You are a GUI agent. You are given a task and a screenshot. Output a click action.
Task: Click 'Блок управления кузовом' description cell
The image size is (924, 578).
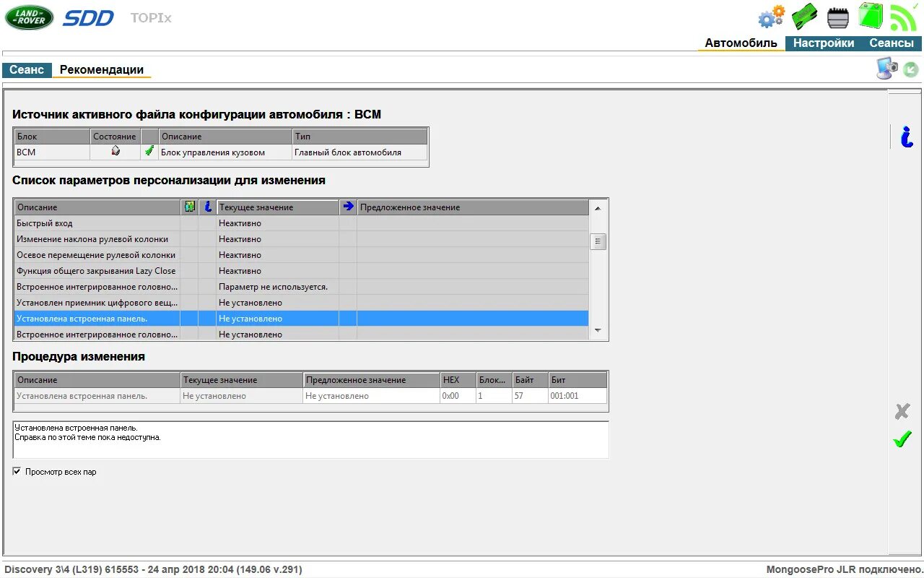click(225, 152)
